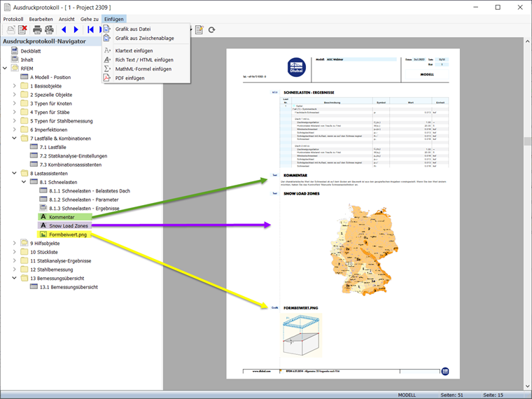This screenshot has width=532, height=399.
Task: Open the Protokoll menu
Action: [13, 19]
